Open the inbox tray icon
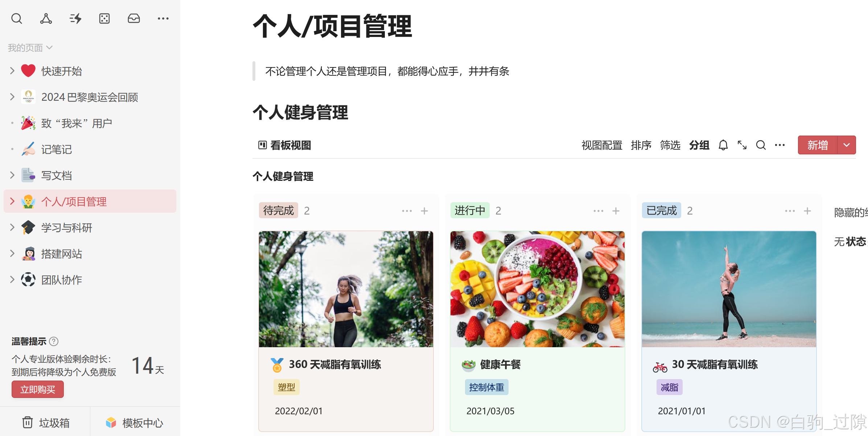Screen dimensions: 868x436 pos(134,18)
